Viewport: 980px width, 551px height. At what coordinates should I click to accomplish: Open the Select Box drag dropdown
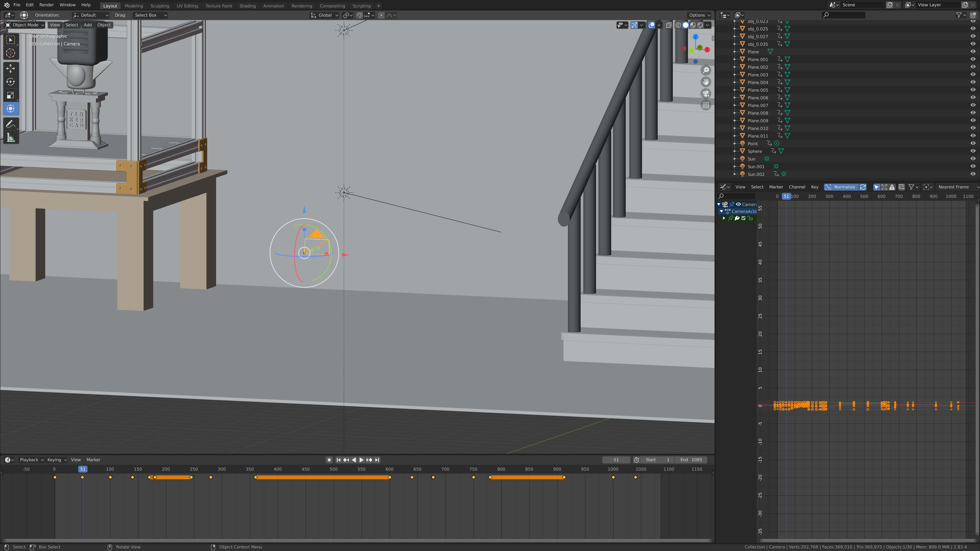(150, 15)
